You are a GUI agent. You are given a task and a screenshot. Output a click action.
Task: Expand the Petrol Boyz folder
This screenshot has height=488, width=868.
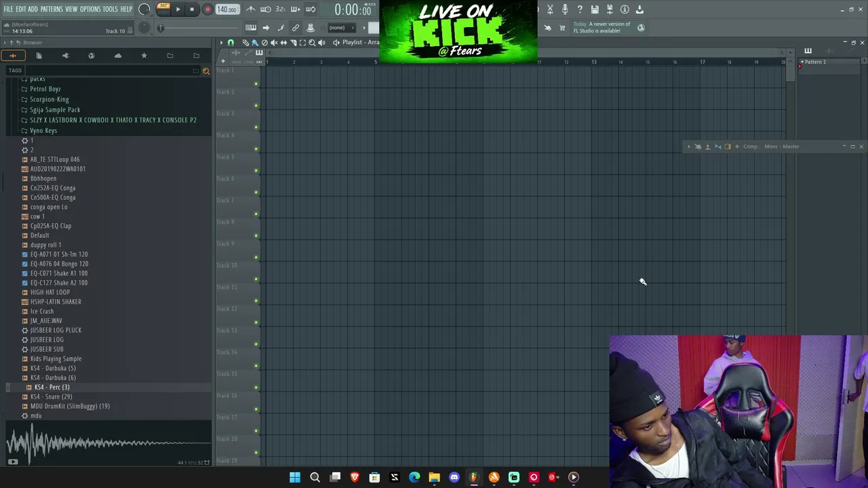click(45, 89)
